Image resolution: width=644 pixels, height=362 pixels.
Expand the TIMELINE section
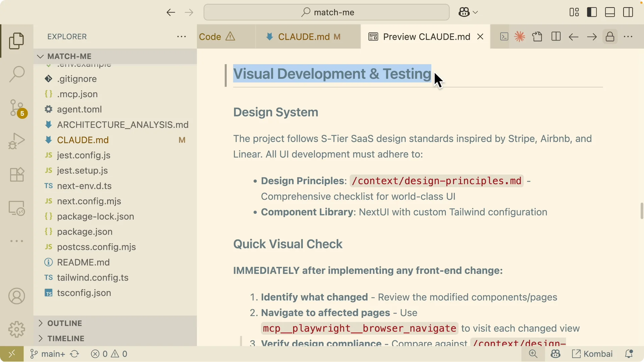(115, 339)
